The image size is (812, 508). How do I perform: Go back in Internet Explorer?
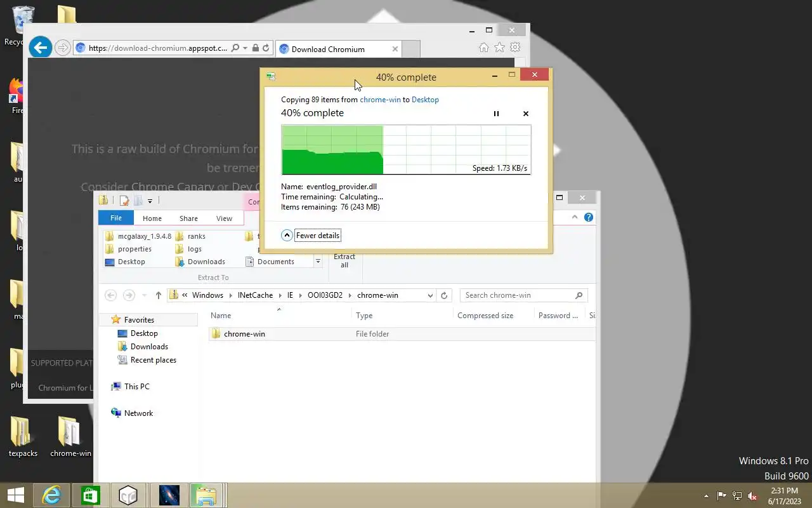coord(40,48)
